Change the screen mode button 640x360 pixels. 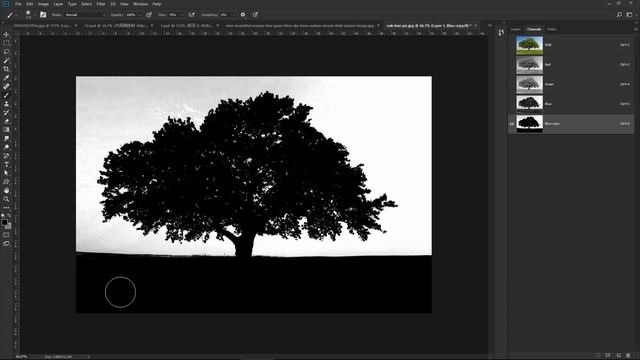point(6,243)
